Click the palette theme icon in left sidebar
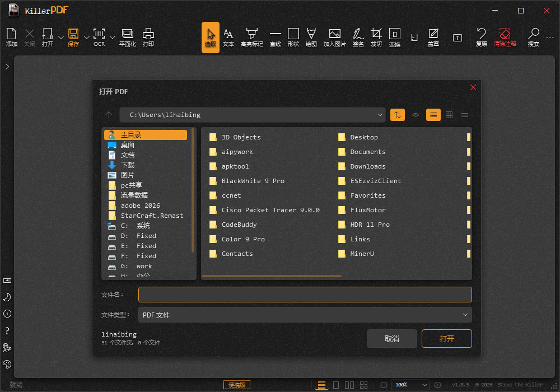The height and width of the screenshot is (392, 560). 7,364
